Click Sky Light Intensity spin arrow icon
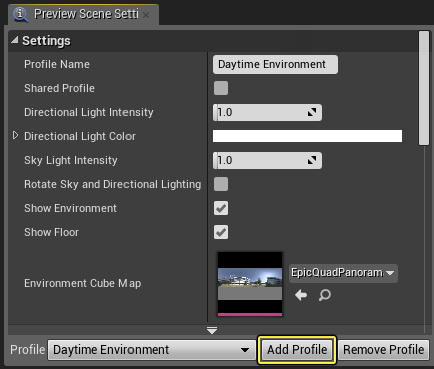This screenshot has height=369, width=434. [312, 160]
